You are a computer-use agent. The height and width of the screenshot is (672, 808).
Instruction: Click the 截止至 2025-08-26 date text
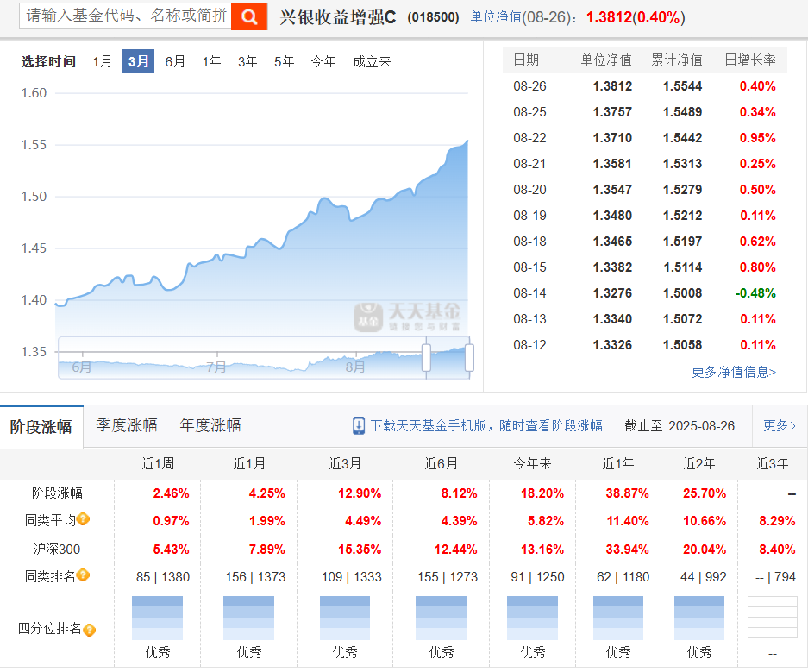point(680,425)
